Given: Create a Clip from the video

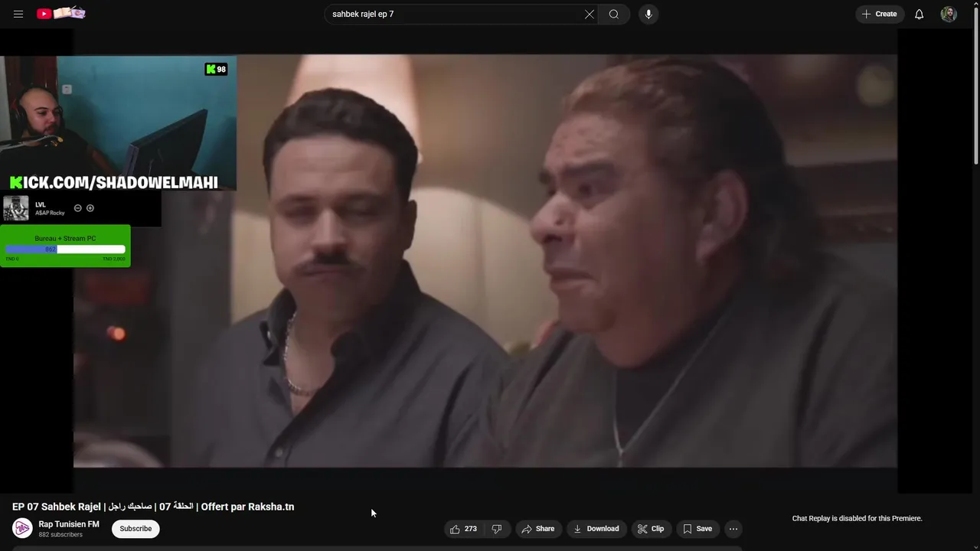Looking at the screenshot, I should (651, 529).
